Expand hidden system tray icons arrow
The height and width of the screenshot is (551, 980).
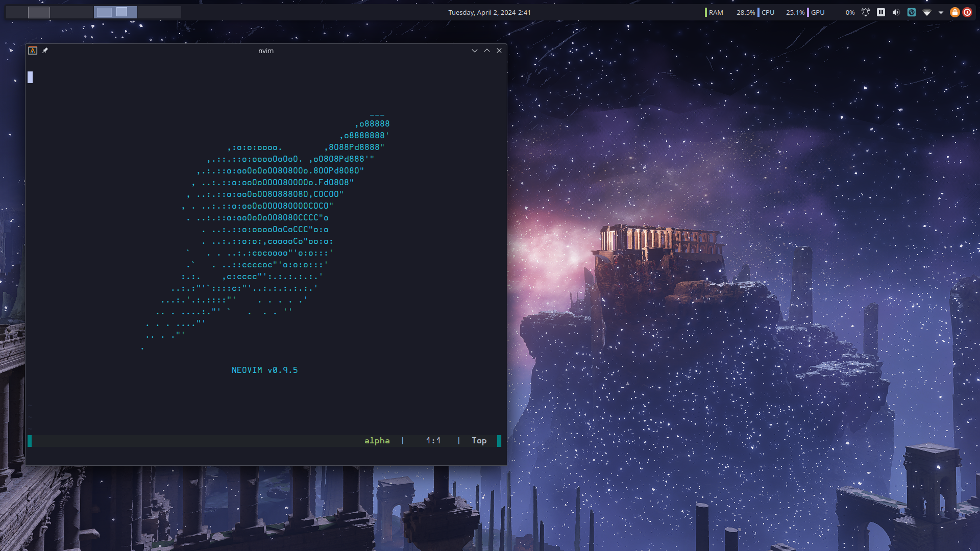click(x=941, y=12)
